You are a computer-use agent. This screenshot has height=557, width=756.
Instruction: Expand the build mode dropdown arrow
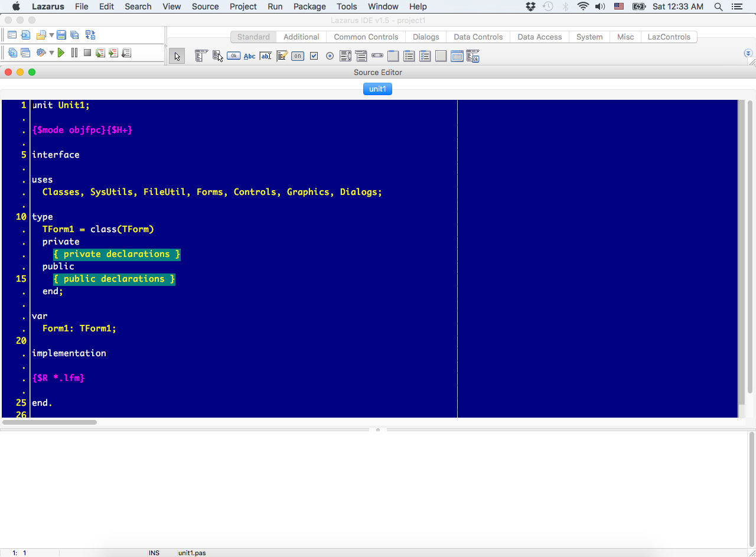[51, 53]
